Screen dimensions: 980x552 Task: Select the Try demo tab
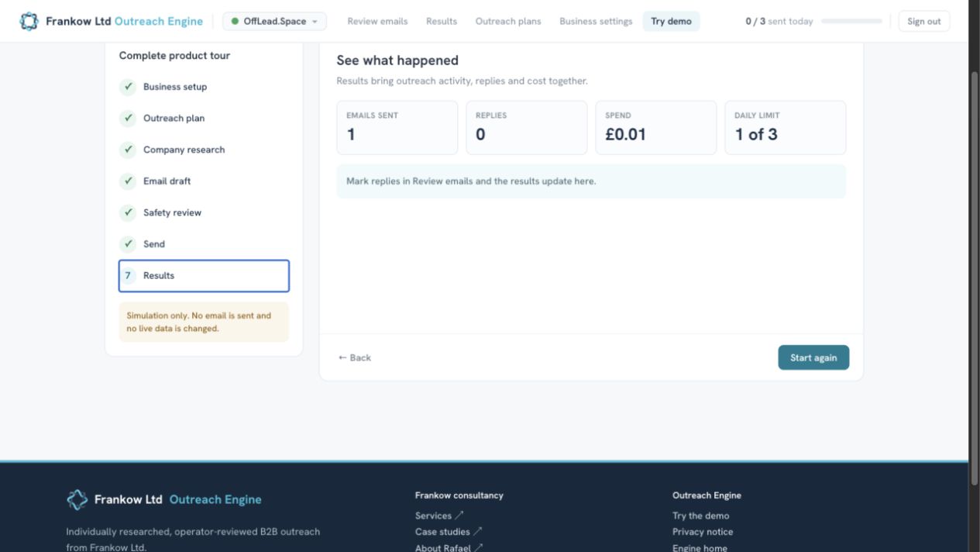pos(671,22)
